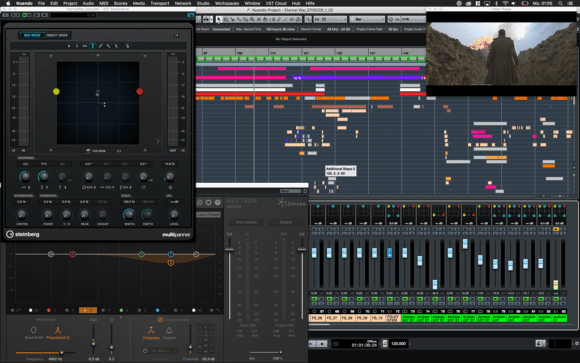Click the orange EQ gain node below the curve
Image resolution: width=580 pixels, height=363 pixels.
[x=171, y=263]
